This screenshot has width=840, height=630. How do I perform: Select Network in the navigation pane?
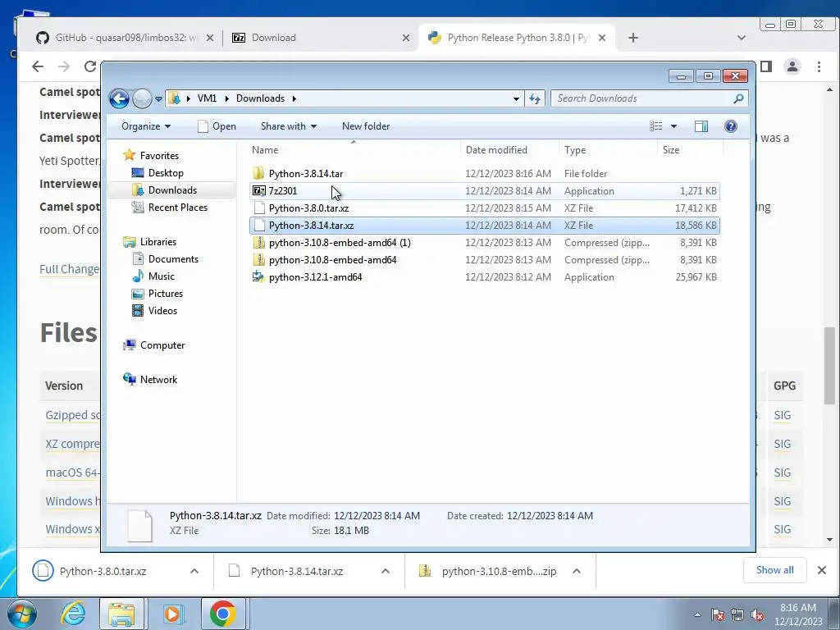coord(158,379)
